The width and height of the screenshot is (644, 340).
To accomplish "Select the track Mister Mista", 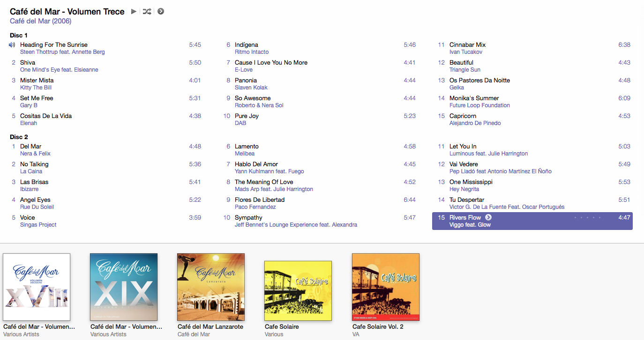I will click(x=37, y=80).
